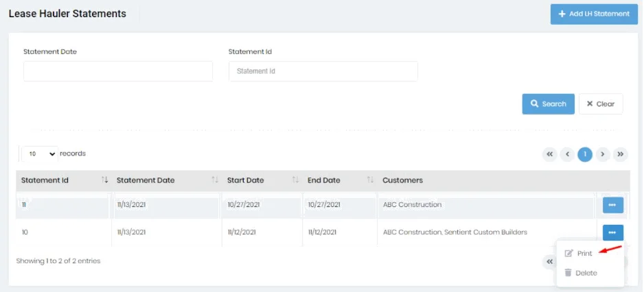
Task: Go to previous page using top pagination
Action: click(x=567, y=154)
